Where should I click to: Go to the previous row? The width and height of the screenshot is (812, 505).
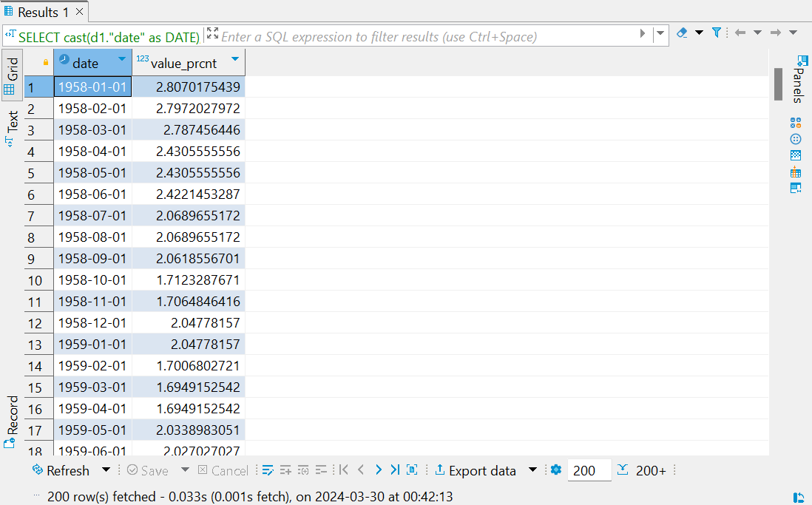(361, 470)
